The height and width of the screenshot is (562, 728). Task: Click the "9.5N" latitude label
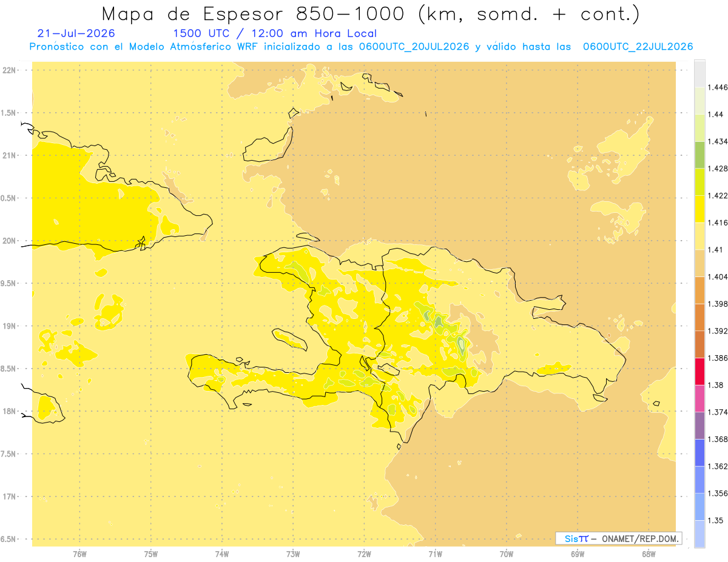tap(8, 284)
